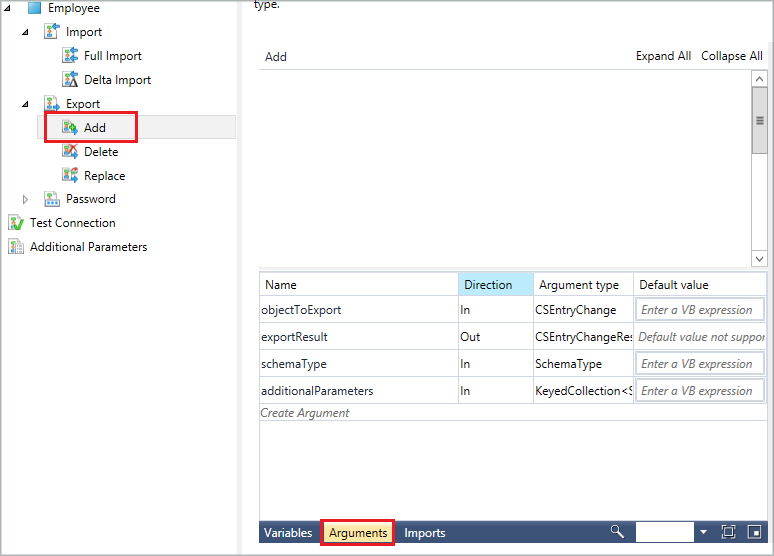This screenshot has height=556, width=774.
Task: Click the Add breadcrumb in designer
Action: pos(275,57)
